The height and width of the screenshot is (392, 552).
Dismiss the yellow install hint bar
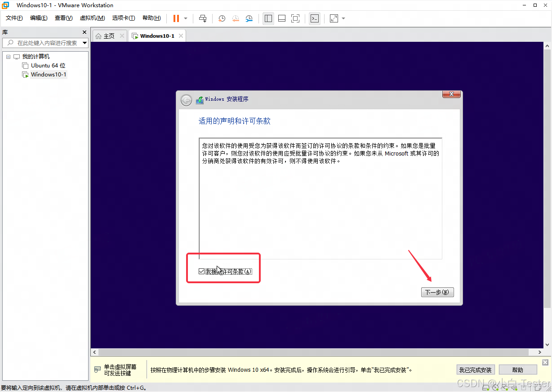click(x=545, y=362)
